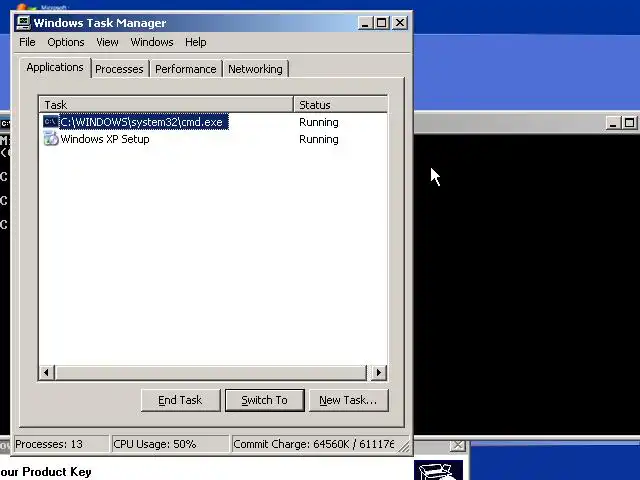Click the Task Manager title bar icon
Image resolution: width=640 pixels, height=480 pixels.
[23, 23]
